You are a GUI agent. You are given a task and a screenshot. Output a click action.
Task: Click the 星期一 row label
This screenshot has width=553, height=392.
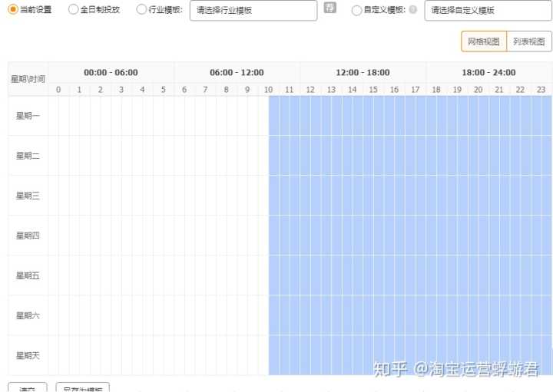[x=28, y=116]
